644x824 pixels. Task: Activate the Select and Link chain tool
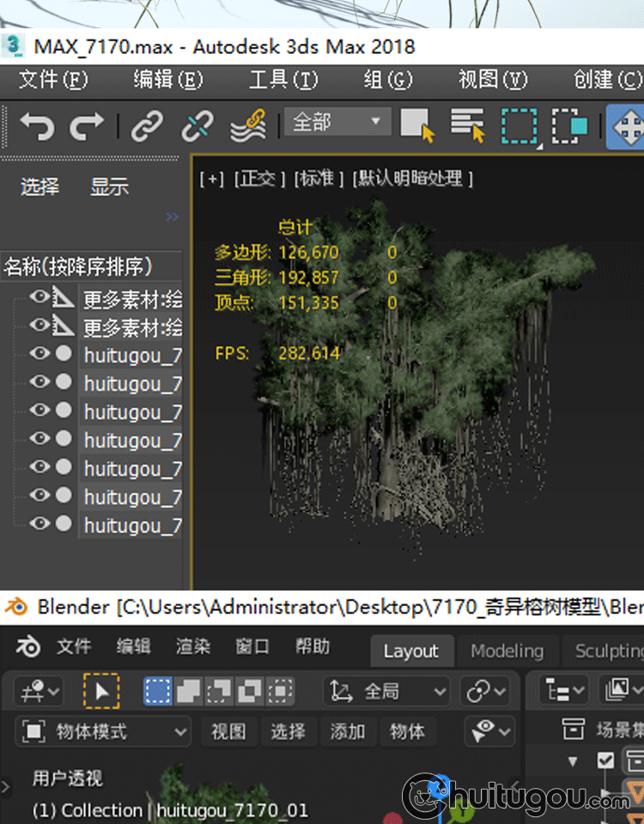point(147,126)
